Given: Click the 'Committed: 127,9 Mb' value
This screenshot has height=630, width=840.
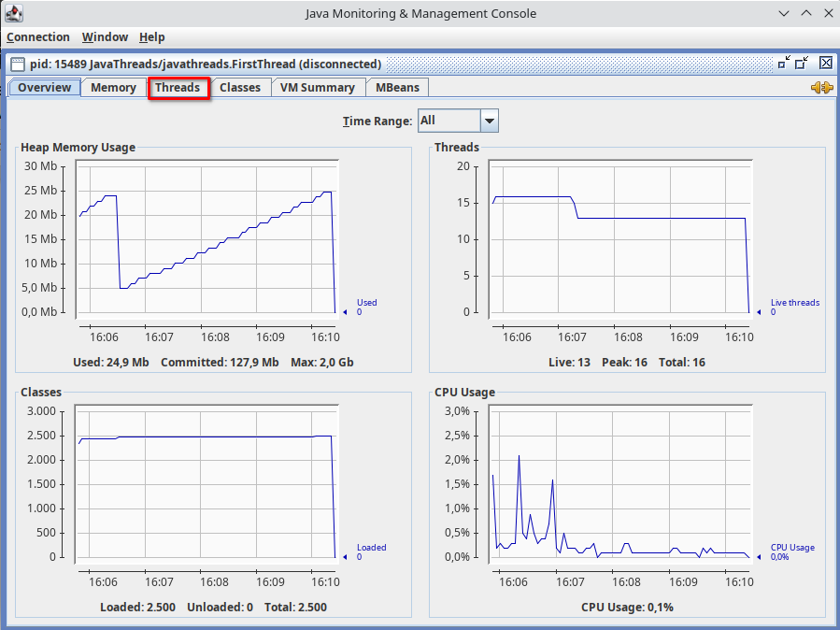Looking at the screenshot, I should [220, 362].
